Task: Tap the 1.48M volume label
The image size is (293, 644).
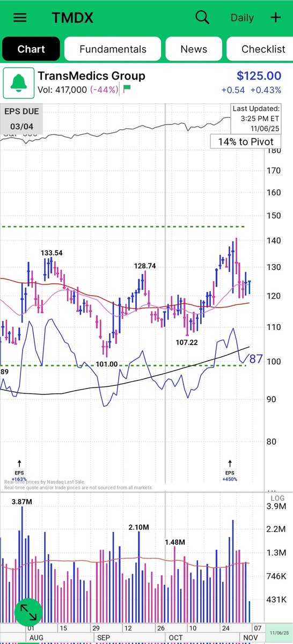Action: [x=174, y=542]
